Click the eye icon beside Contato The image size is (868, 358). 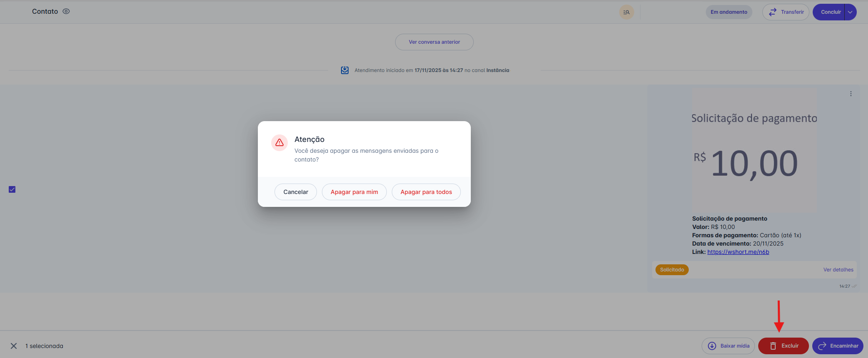[66, 12]
